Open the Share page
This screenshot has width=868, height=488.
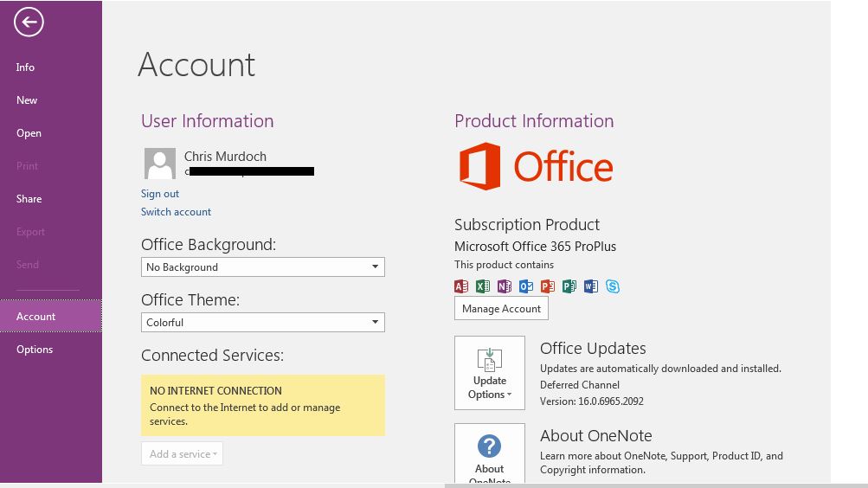(51, 199)
